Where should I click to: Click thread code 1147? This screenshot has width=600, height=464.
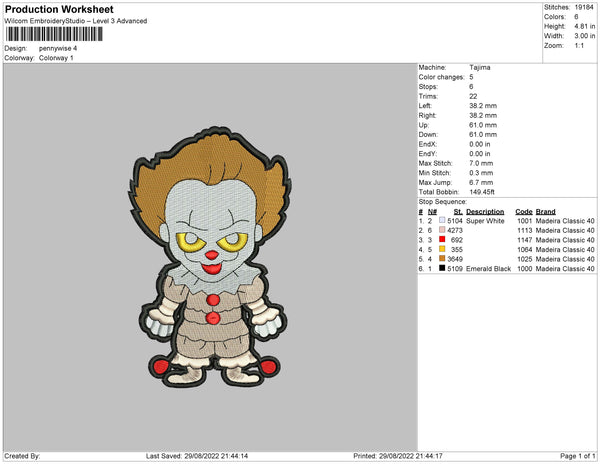click(x=525, y=240)
